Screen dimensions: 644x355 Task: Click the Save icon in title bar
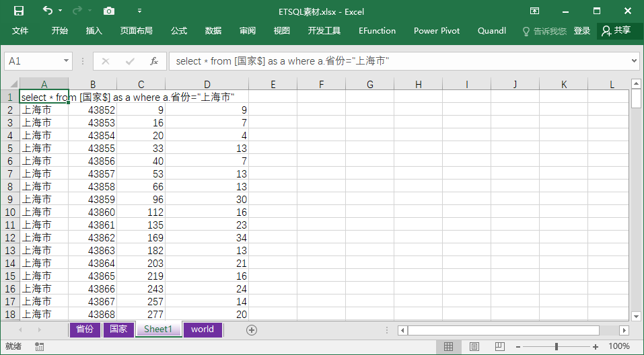point(19,11)
